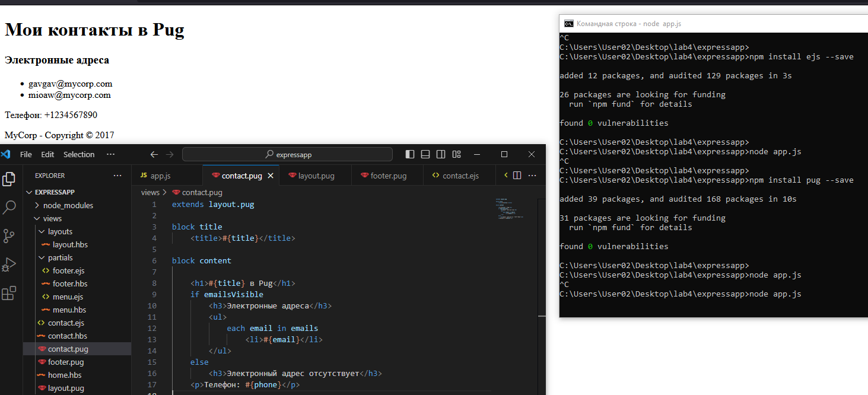Click the expressapp command center search box
868x395 pixels.
[x=287, y=154]
